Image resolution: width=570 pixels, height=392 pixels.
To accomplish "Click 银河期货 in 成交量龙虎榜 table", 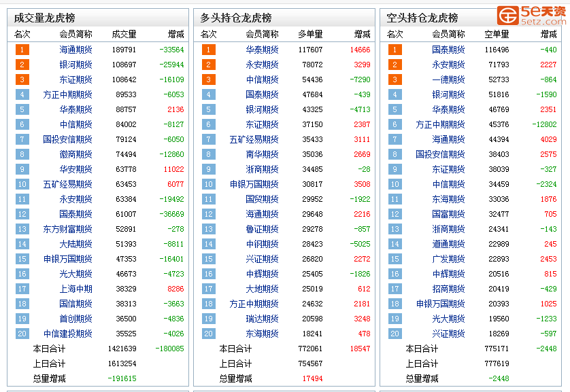I will [76, 65].
